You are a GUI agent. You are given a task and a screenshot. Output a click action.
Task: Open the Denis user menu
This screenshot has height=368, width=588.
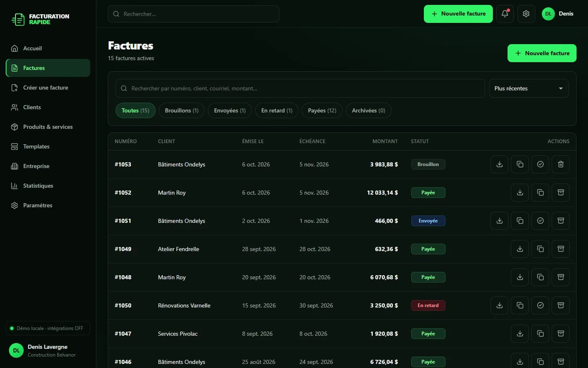coord(558,14)
